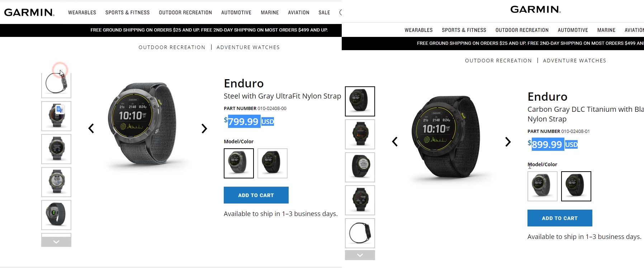Image resolution: width=644 pixels, height=268 pixels.
Task: Select gray Steel model swatch on left page
Action: [x=239, y=163]
